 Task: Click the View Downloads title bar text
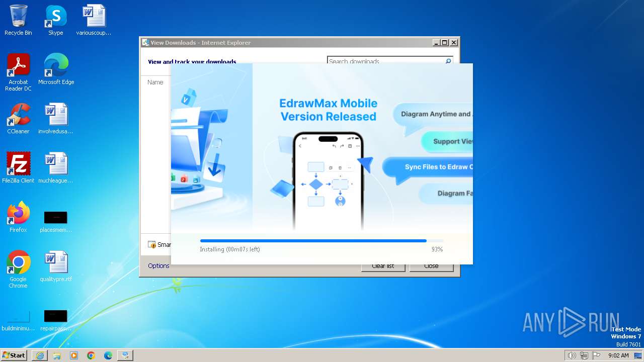(x=200, y=43)
